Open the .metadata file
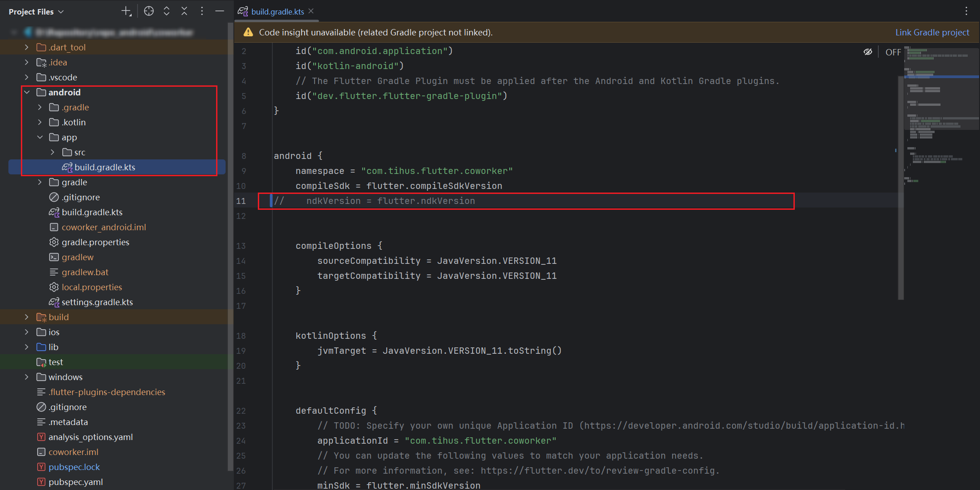This screenshot has width=980, height=490. click(x=68, y=422)
